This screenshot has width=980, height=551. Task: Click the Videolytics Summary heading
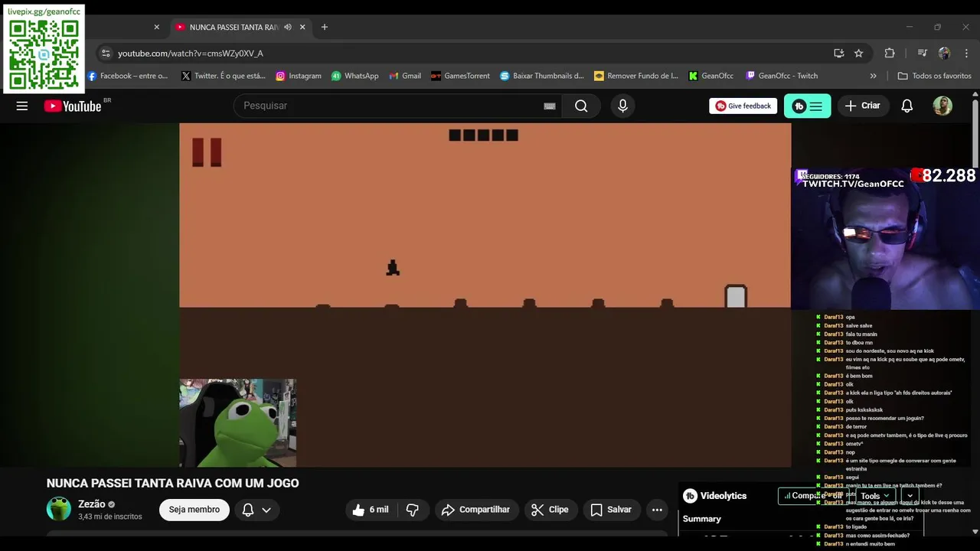(x=702, y=519)
